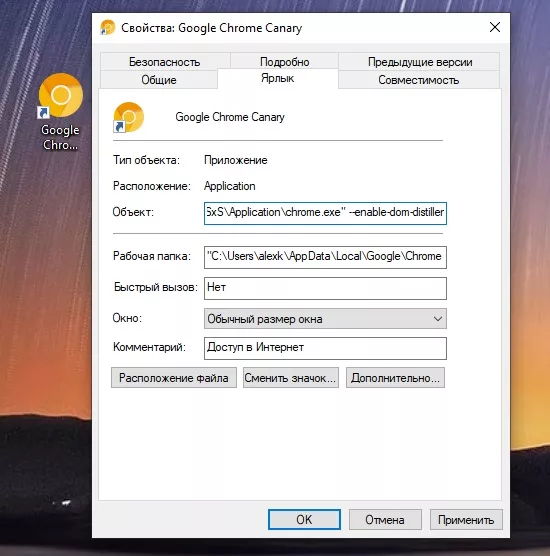Click the Google Chro... label under the desktop icon
The width and height of the screenshot is (550, 556).
point(60,138)
